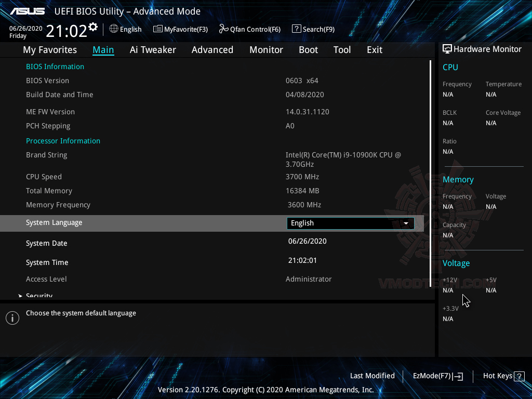Click the CPU Temperature label
532x399 pixels.
pos(503,84)
